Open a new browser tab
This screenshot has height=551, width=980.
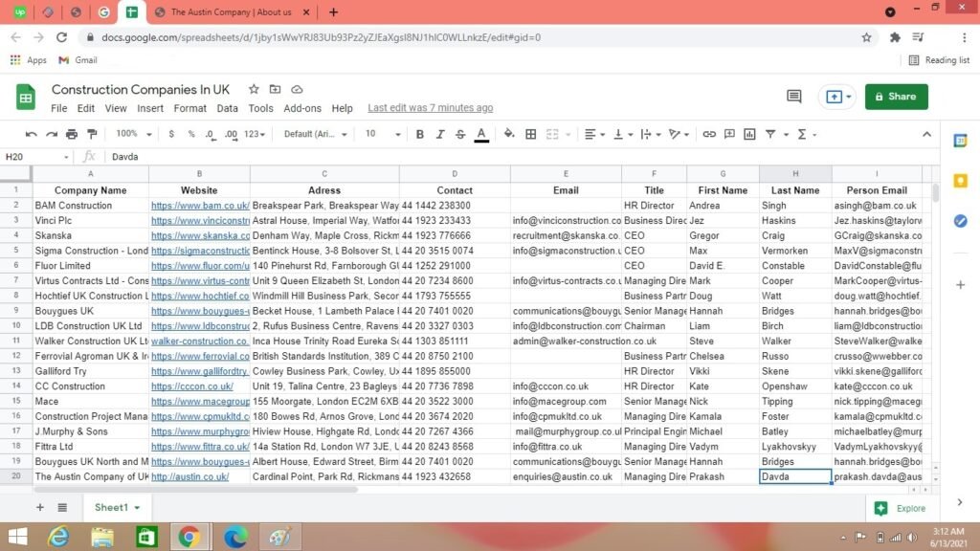coord(333,11)
